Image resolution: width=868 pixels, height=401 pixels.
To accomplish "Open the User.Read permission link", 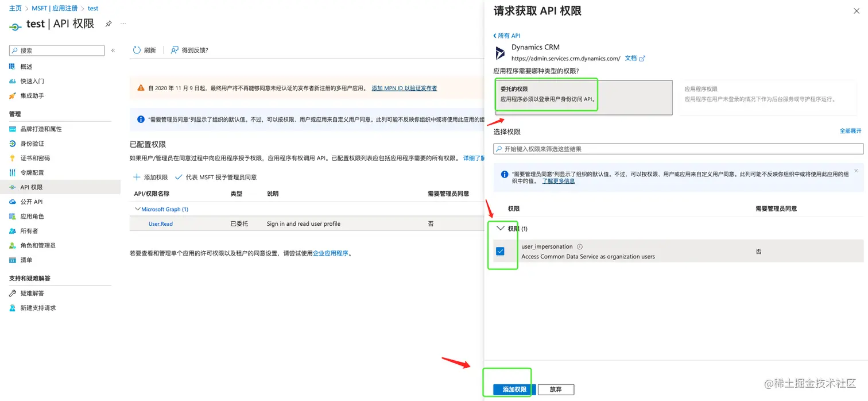I will pos(161,224).
